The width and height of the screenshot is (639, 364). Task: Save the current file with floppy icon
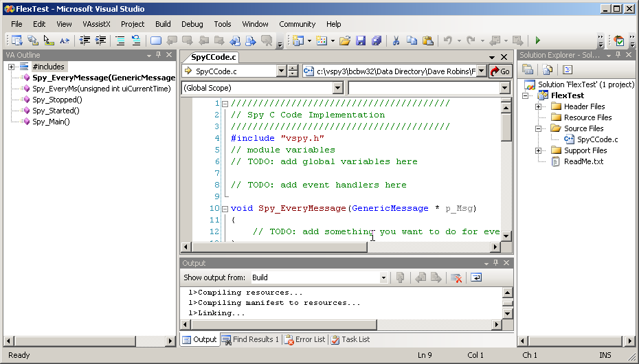(x=361, y=41)
